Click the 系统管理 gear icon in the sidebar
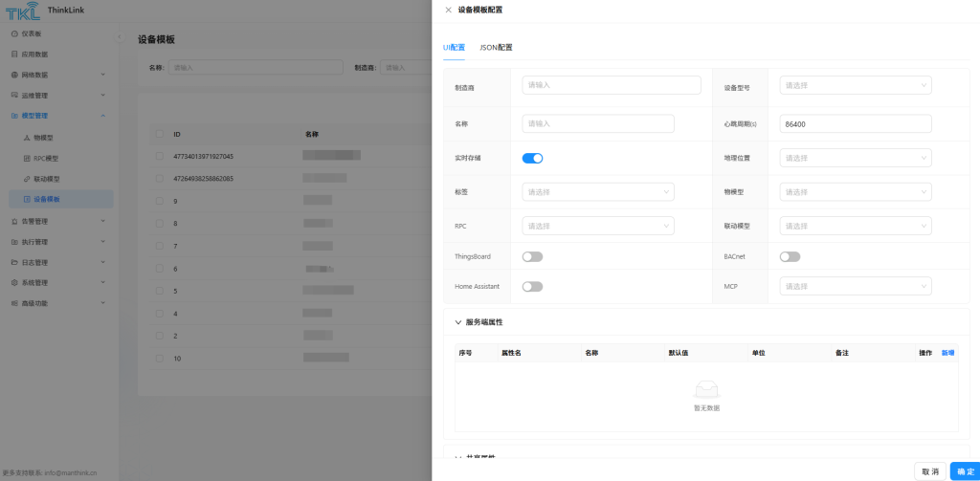 coord(14,282)
